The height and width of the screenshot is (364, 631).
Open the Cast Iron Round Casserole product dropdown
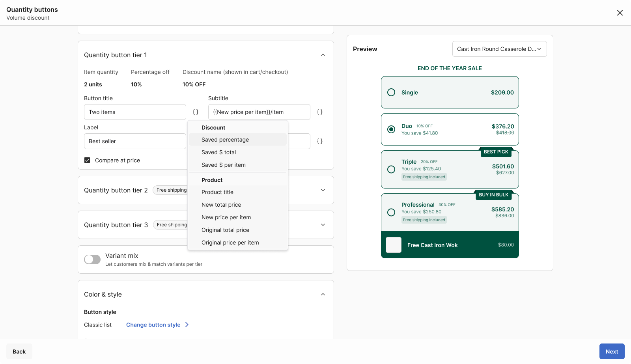coord(499,49)
